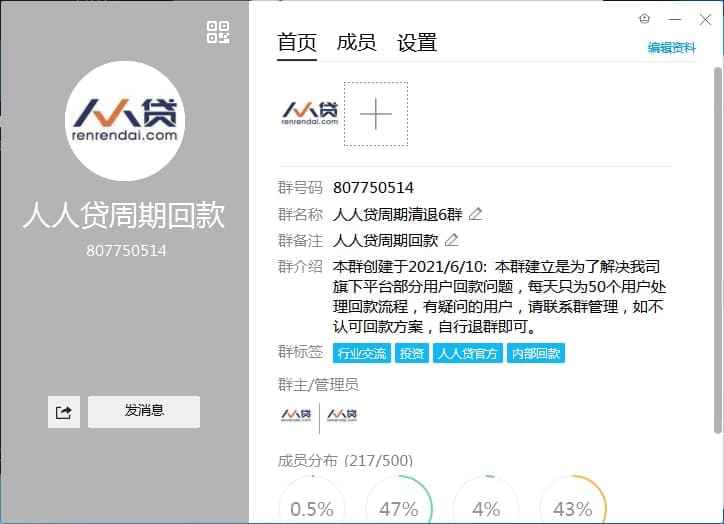The image size is (724, 524).
Task: Click the 47% member distribution circle
Action: (x=398, y=500)
